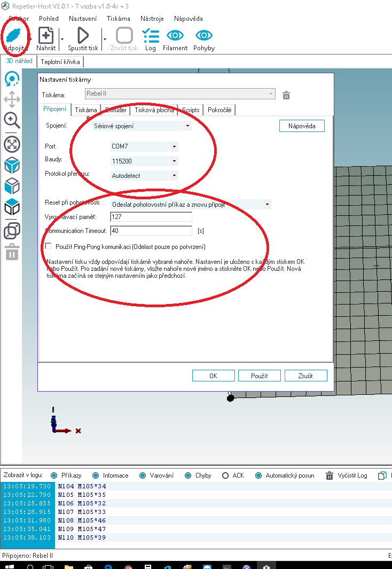
Task: Click the rotate view icon in sidebar
Action: [12, 80]
